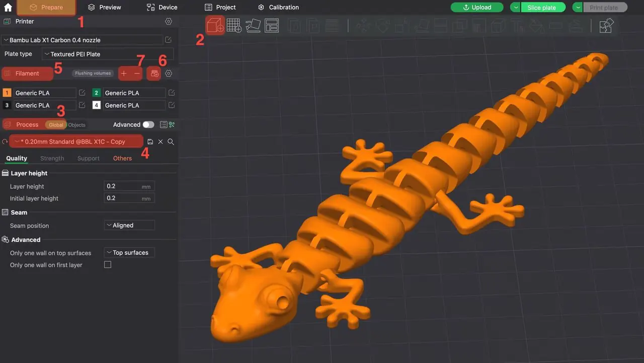
Task: Open the 0.20mm Standard @BBL X1C preset dropdown
Action: [x=76, y=141]
